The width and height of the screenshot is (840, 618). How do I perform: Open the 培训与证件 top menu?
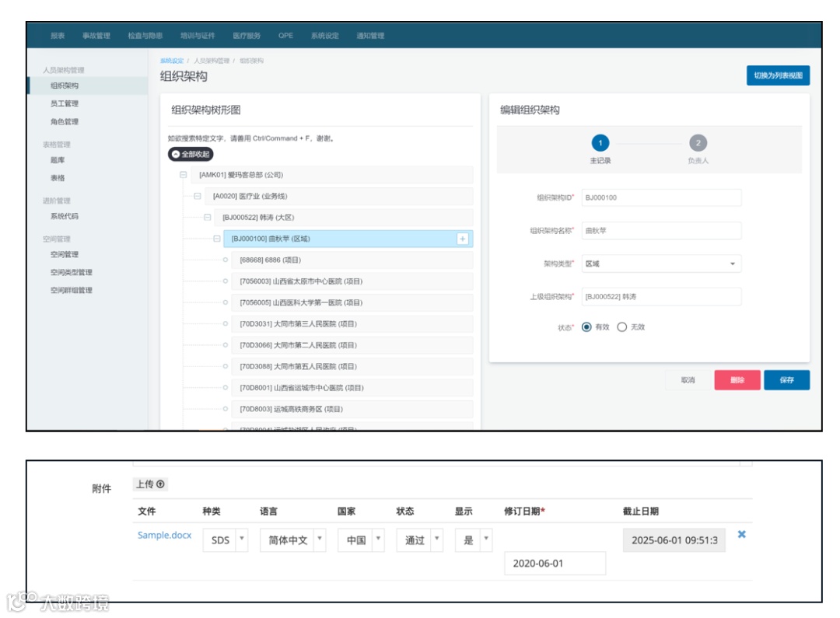198,36
